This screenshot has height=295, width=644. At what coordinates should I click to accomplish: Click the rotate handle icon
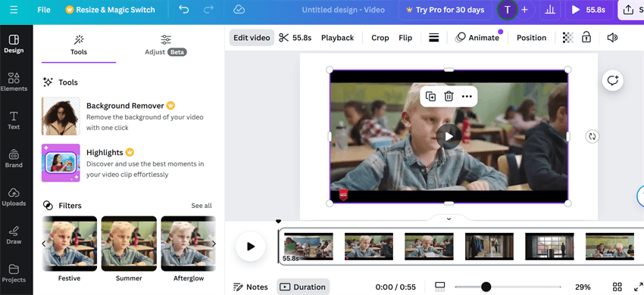[592, 137]
